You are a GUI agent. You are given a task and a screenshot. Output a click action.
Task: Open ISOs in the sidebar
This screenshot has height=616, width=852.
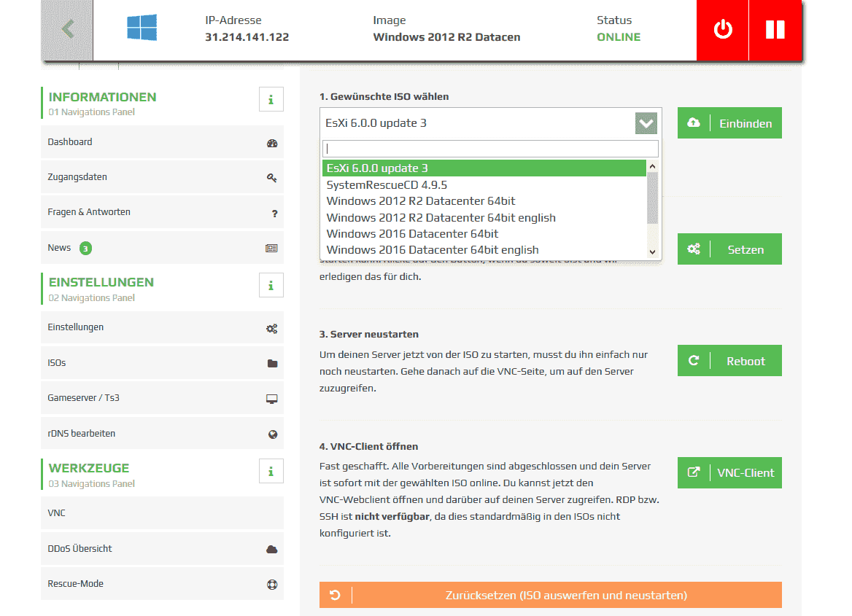(x=162, y=363)
